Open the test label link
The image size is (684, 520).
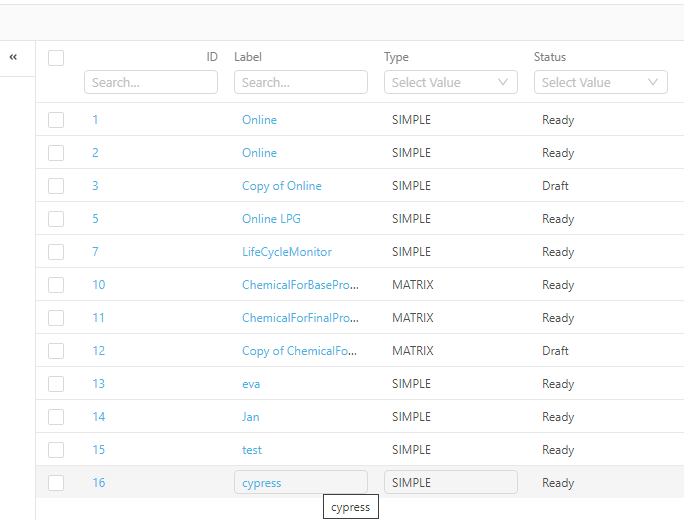coord(251,450)
